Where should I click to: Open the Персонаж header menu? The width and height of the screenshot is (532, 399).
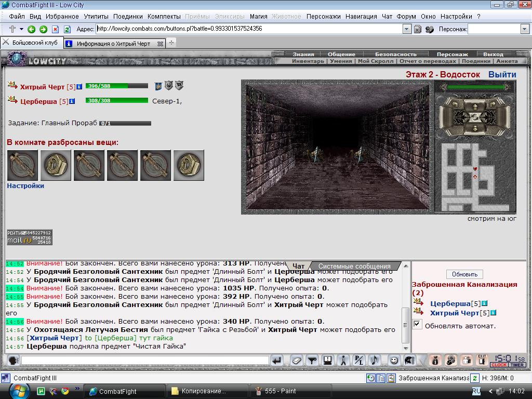453,54
